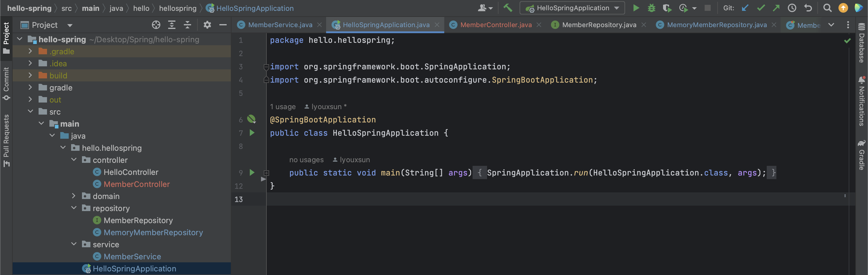Expand All icon in Project panel

172,25
